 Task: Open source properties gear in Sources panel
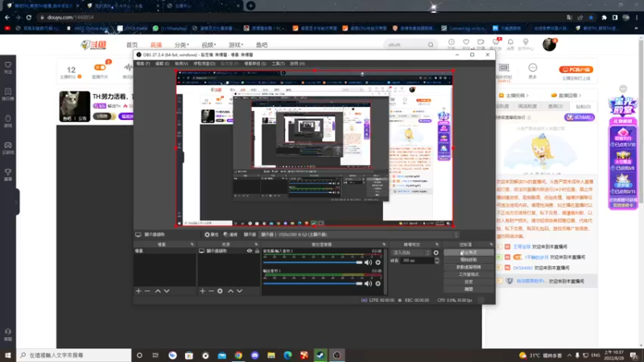click(x=220, y=291)
